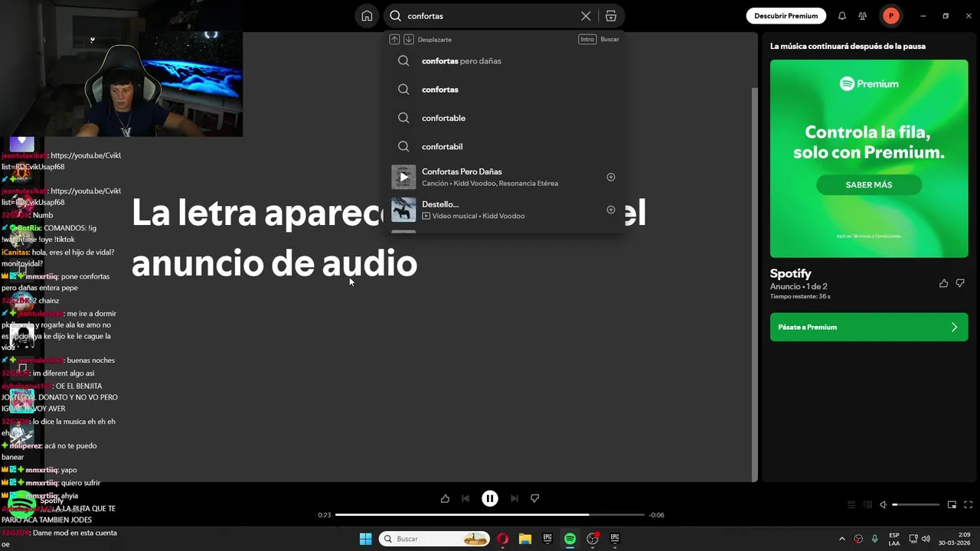Click the 'Intro' key hint badge
Image resolution: width=980 pixels, height=551 pixels.
[x=586, y=39]
